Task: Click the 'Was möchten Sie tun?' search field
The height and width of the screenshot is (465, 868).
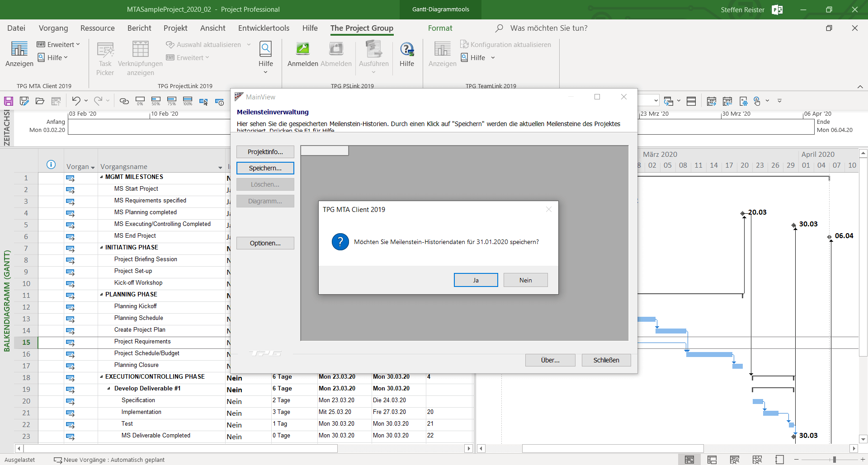Action: pos(548,28)
